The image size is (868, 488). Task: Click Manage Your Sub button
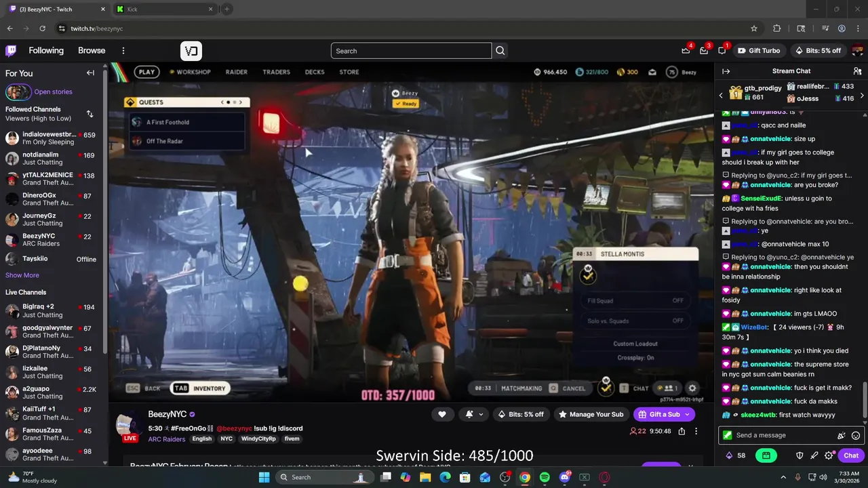click(591, 415)
